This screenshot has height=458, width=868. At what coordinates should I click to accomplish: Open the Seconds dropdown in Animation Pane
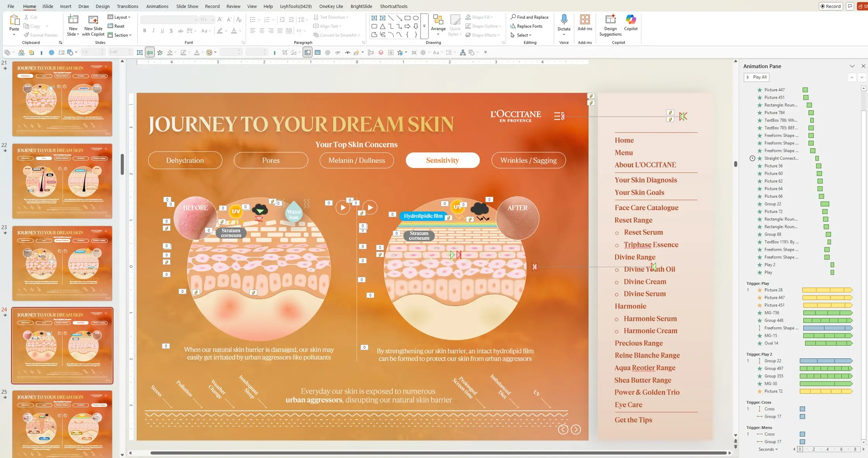[x=768, y=449]
